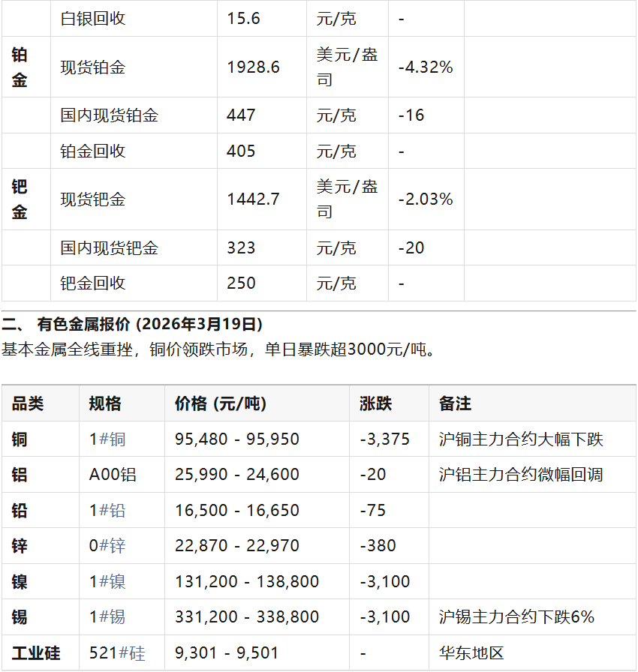Click the copper price cell 95,480 - 95,950
This screenshot has height=672, width=638.
[x=236, y=439]
